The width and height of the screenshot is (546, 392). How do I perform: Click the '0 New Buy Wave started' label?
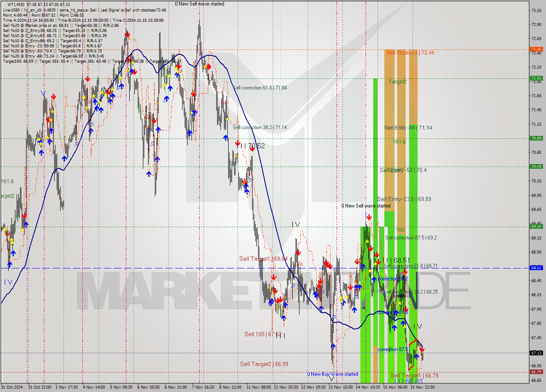pyautogui.click(x=333, y=374)
